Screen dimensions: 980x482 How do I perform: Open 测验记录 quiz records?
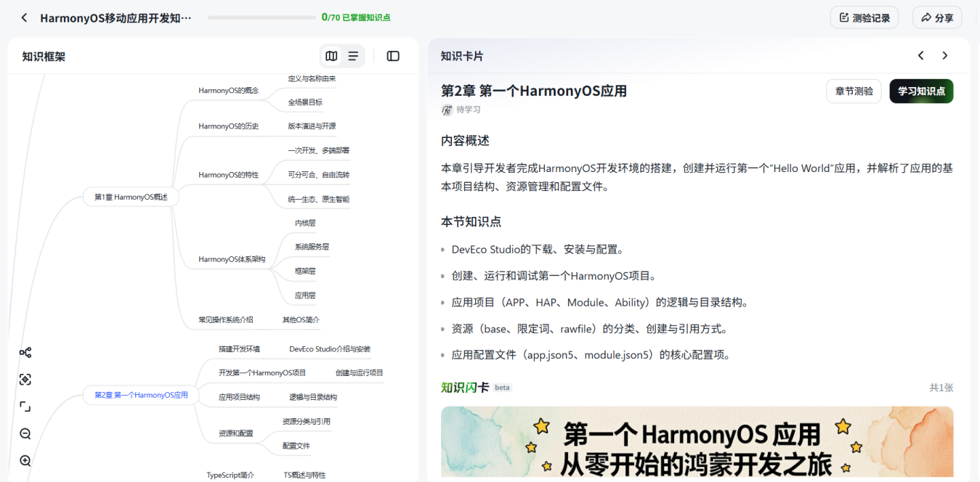click(864, 17)
